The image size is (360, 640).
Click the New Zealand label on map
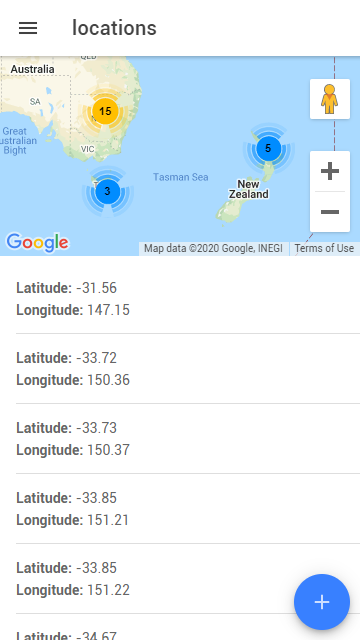(x=249, y=189)
